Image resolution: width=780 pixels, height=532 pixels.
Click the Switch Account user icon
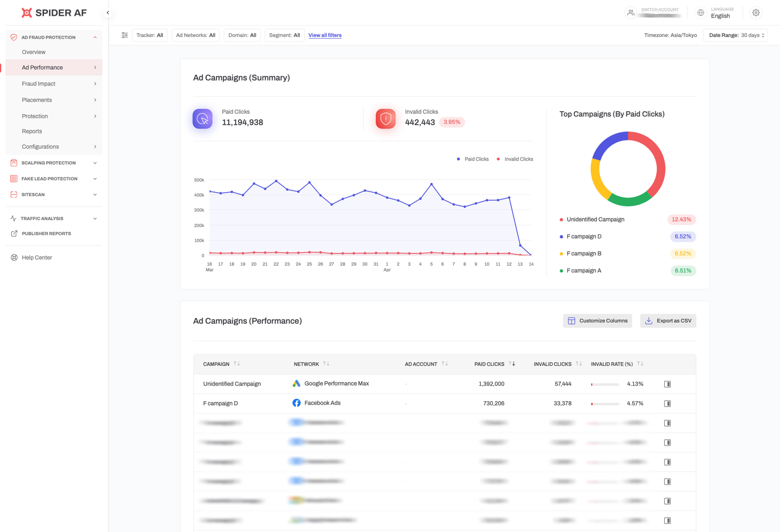point(631,12)
